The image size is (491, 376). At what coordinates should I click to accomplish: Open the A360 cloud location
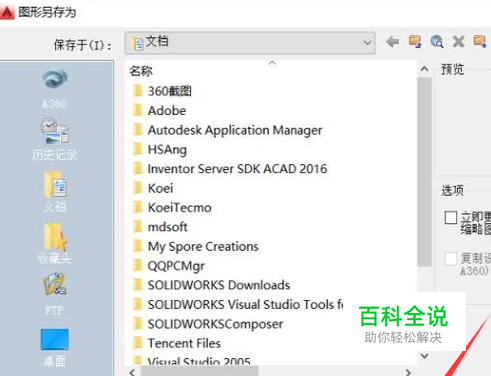(x=55, y=88)
